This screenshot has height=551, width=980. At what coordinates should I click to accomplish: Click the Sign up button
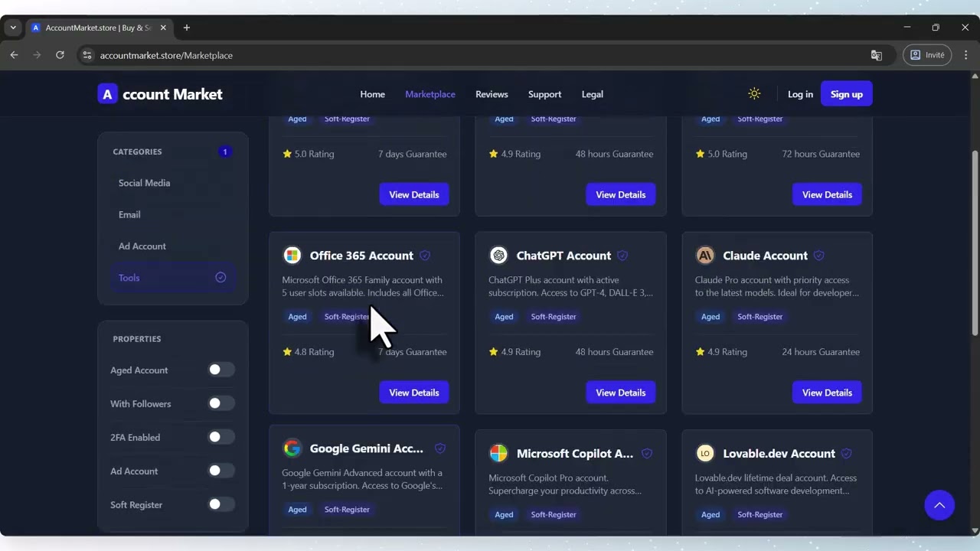point(847,94)
